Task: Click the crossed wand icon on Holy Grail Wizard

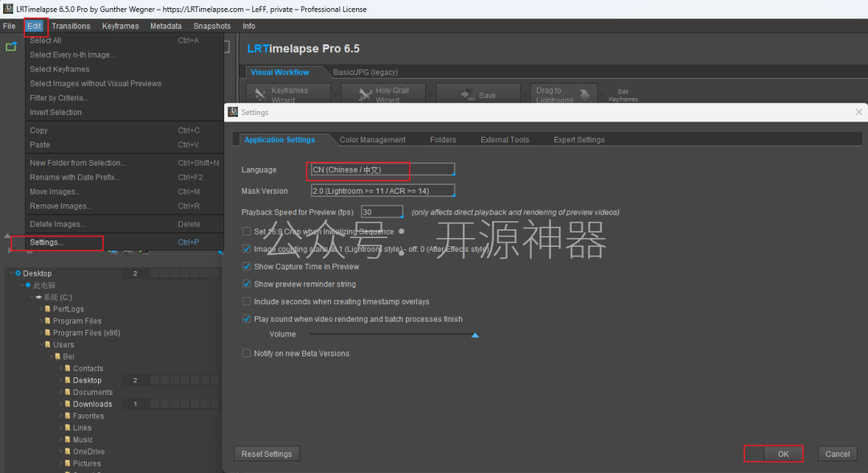Action: tap(365, 95)
